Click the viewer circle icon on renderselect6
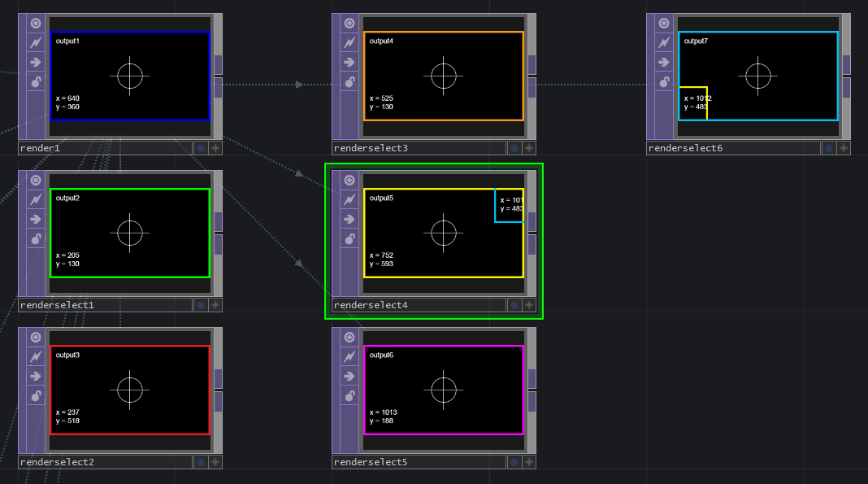868x484 pixels. [664, 24]
